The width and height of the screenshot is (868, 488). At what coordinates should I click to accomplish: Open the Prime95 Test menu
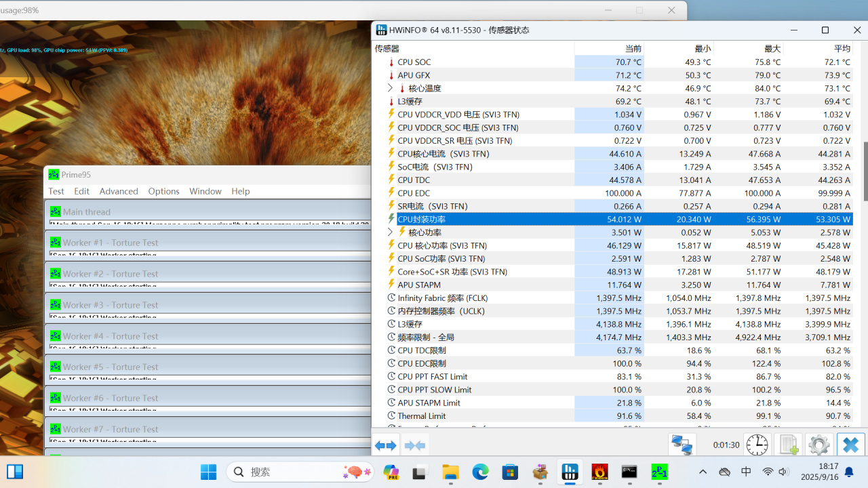[x=56, y=191]
